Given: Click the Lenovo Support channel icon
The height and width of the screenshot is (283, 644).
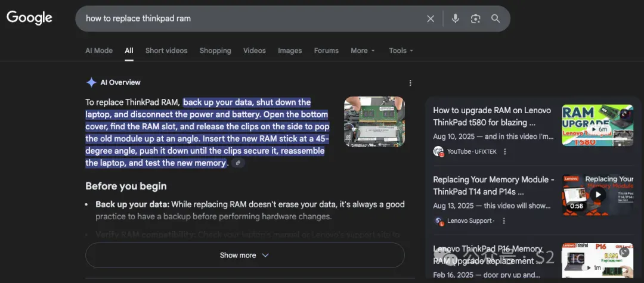Looking at the screenshot, I should coord(439,220).
